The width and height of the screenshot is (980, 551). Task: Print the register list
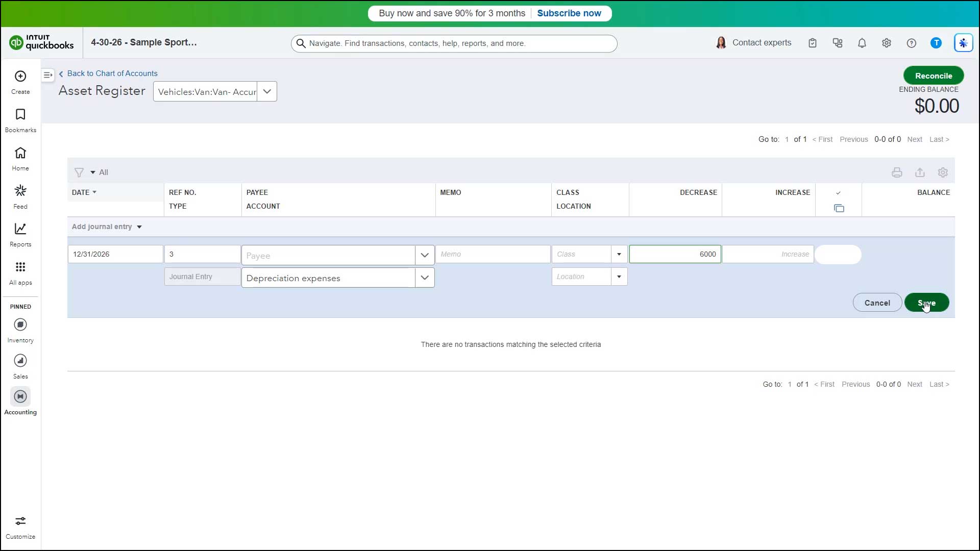click(x=897, y=172)
